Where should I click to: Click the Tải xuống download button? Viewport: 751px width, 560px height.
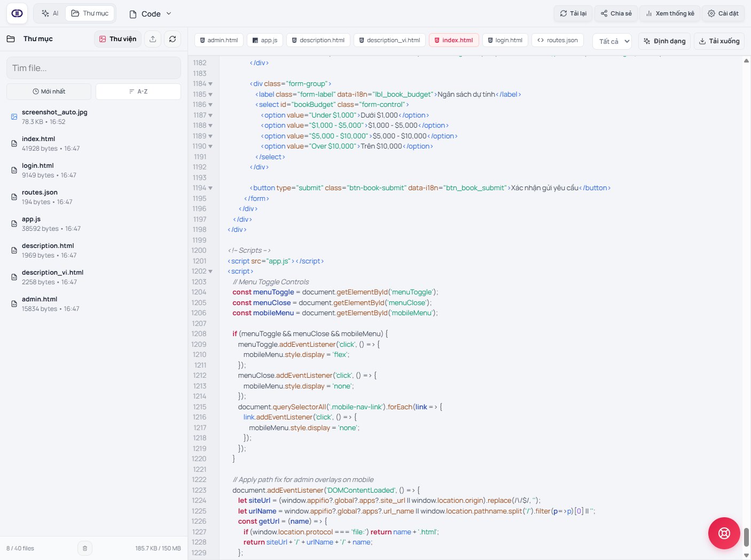coord(719,41)
